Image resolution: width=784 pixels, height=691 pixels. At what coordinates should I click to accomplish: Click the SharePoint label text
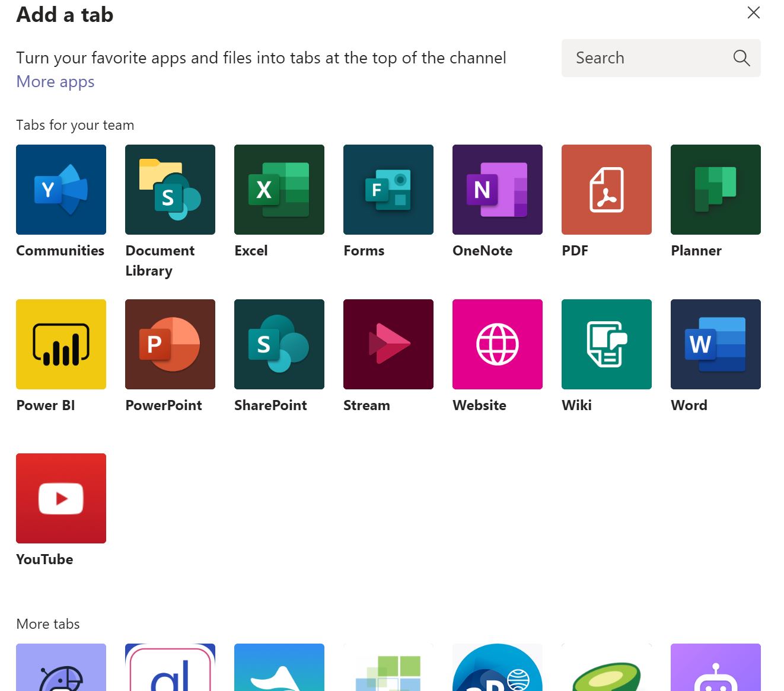(x=270, y=405)
